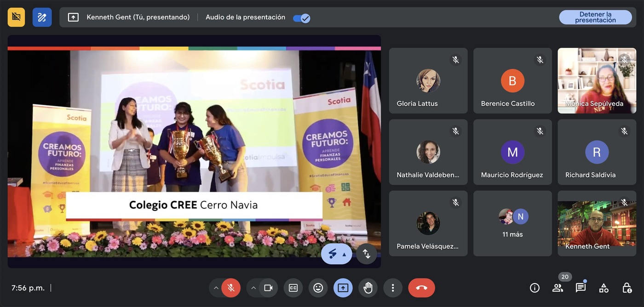
Task: Expand microphone audio settings chevron
Action: 216,288
